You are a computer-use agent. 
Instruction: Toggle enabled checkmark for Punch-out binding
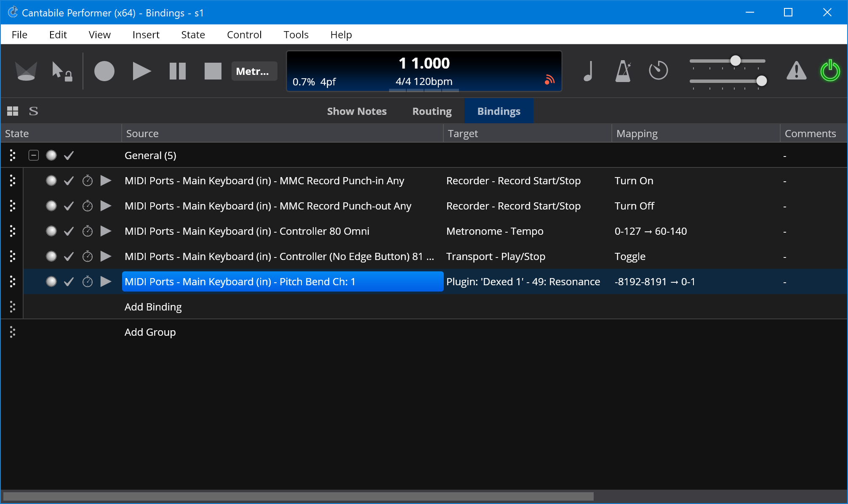(x=69, y=206)
